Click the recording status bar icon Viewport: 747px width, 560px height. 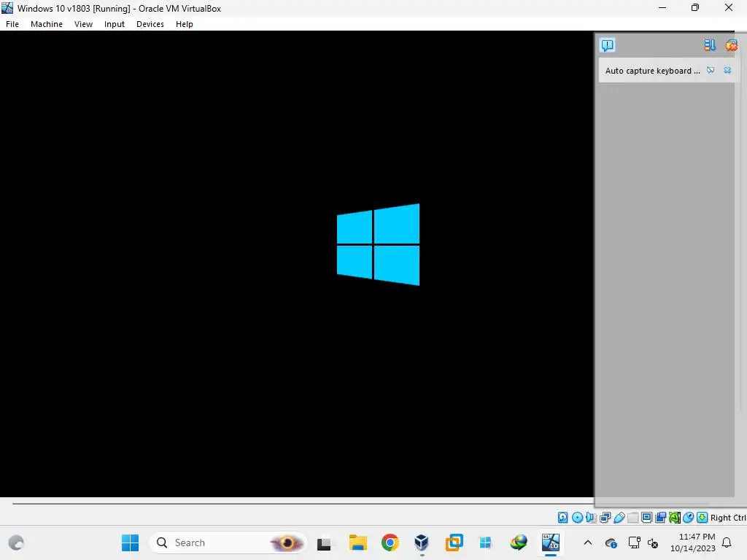coord(660,518)
